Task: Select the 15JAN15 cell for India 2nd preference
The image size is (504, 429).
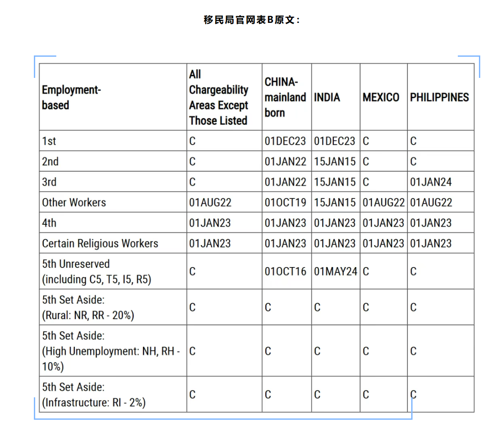Action: coord(334,161)
